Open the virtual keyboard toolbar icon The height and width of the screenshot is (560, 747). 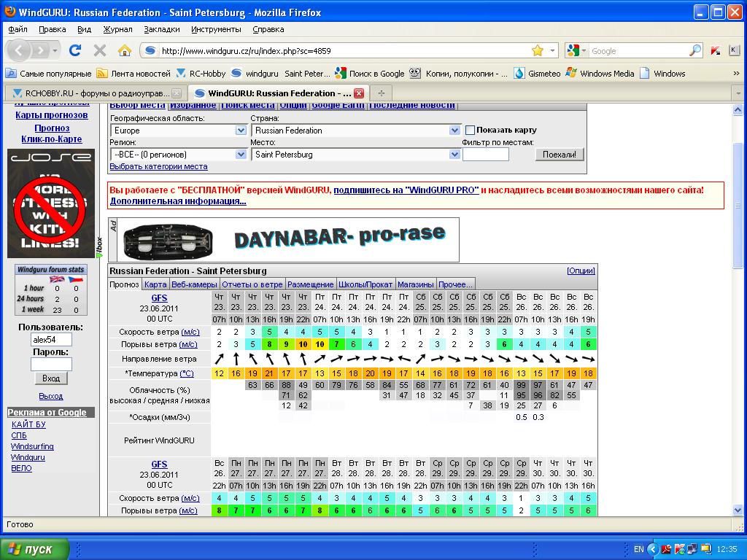pyautogui.click(x=734, y=50)
